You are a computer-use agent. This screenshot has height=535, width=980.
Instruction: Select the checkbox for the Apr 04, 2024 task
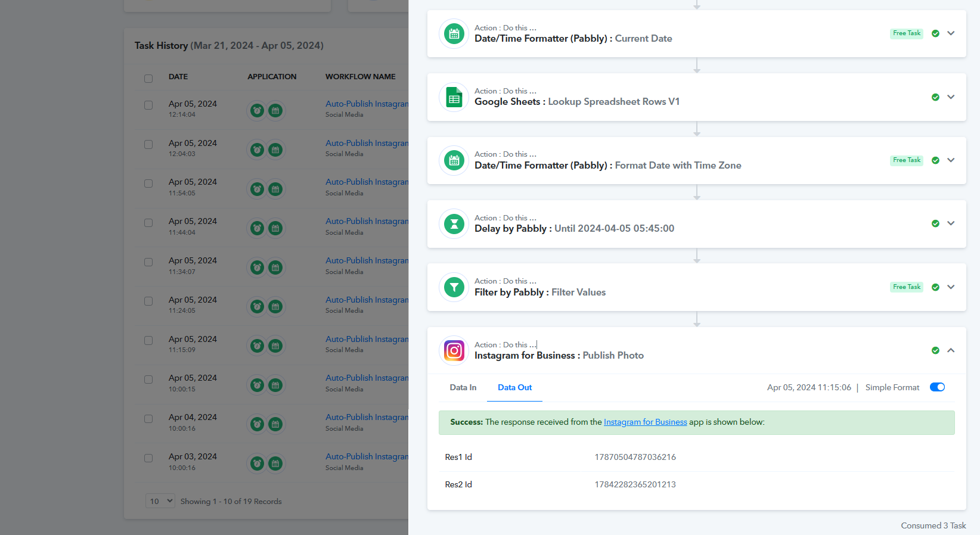pyautogui.click(x=148, y=419)
